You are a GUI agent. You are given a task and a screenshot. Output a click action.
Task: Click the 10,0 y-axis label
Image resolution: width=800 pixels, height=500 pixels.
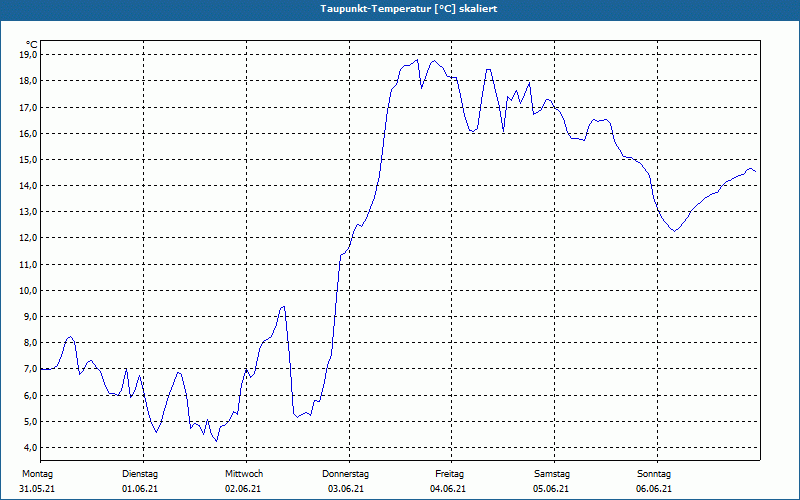pos(28,290)
